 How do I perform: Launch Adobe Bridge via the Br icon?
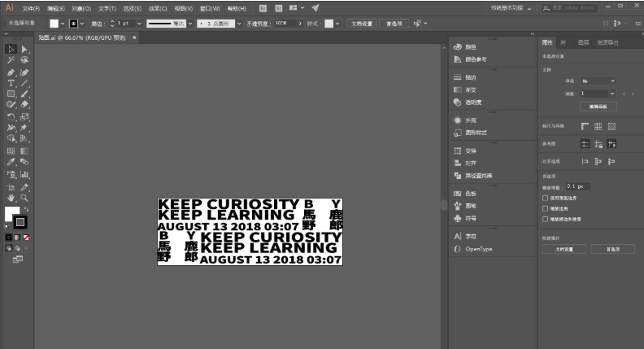pos(263,8)
